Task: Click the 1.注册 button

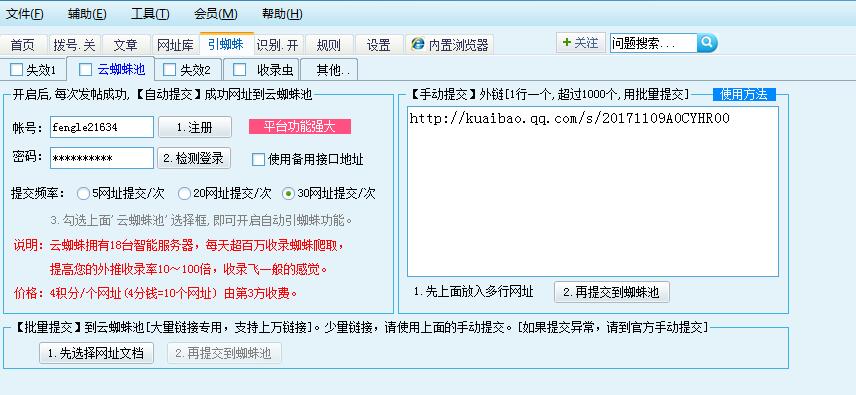Action: tap(195, 127)
